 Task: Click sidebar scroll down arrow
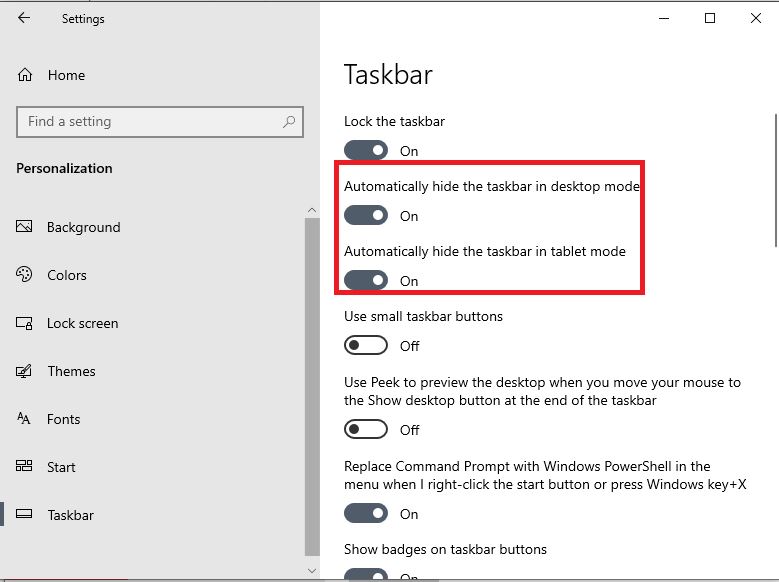[x=312, y=571]
